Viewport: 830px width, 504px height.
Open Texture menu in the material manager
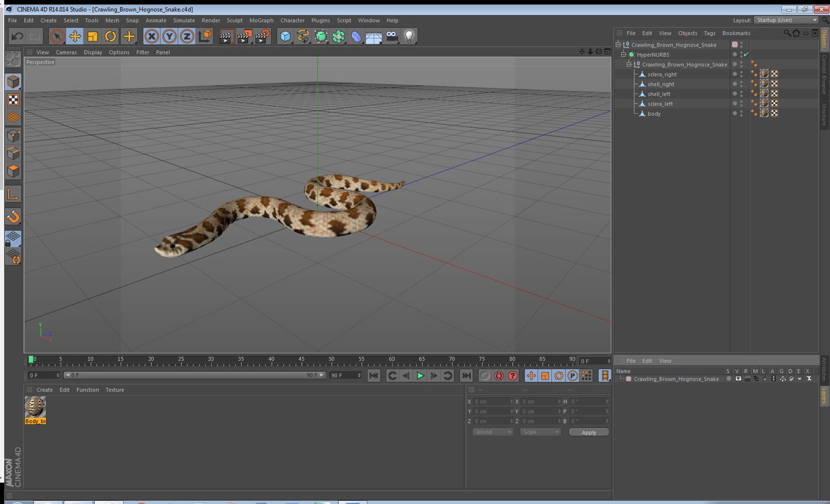pyautogui.click(x=114, y=390)
